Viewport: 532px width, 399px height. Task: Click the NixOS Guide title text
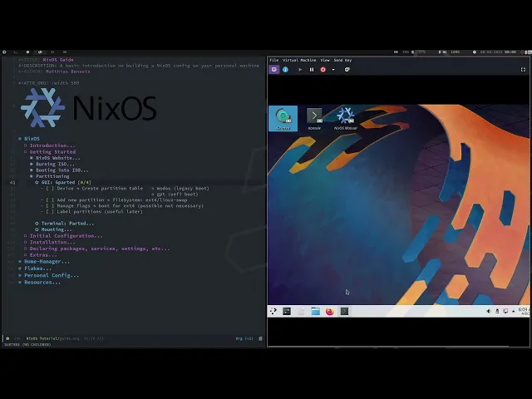click(58, 60)
